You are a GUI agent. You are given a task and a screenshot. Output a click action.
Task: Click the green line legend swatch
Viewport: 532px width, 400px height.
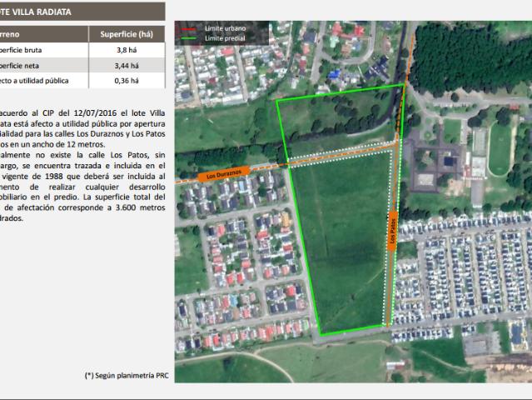point(189,38)
